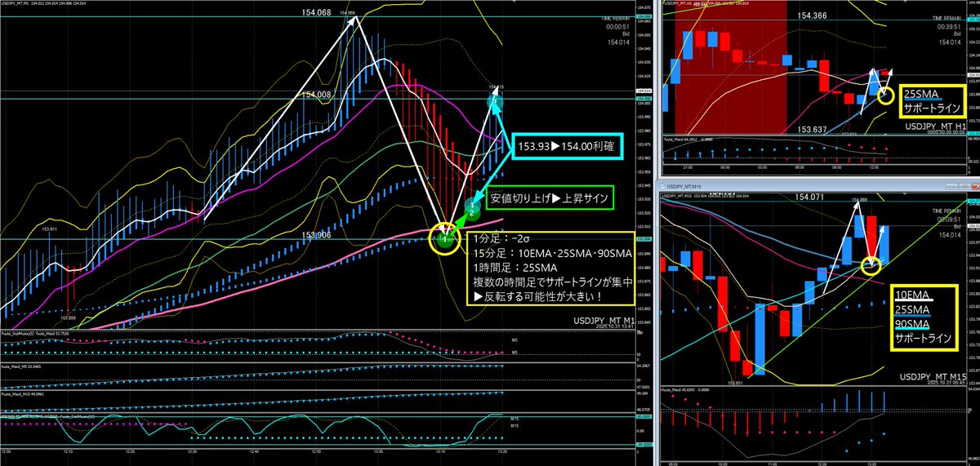Minimize the USDJPY_MT,M15 chart window
The image size is (980, 466).
click(x=951, y=186)
